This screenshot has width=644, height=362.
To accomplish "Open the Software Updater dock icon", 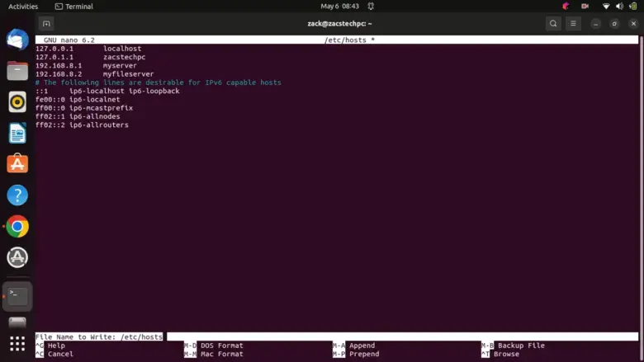I will click(x=17, y=257).
